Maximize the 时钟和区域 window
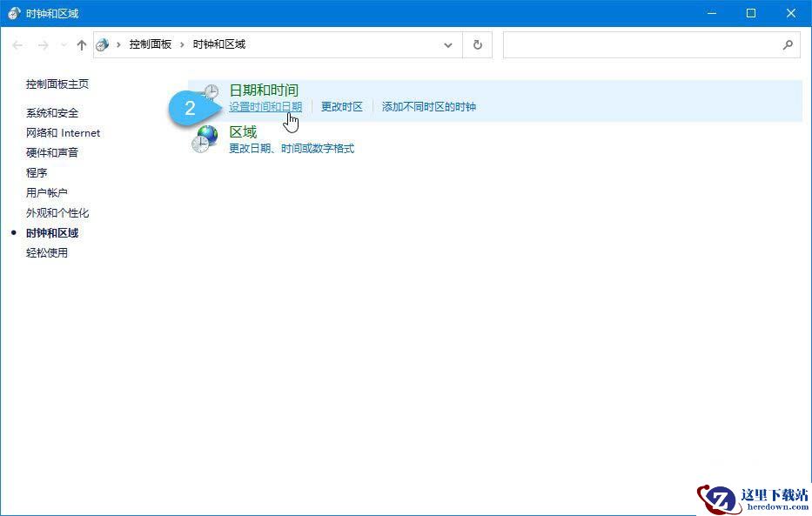 point(751,13)
